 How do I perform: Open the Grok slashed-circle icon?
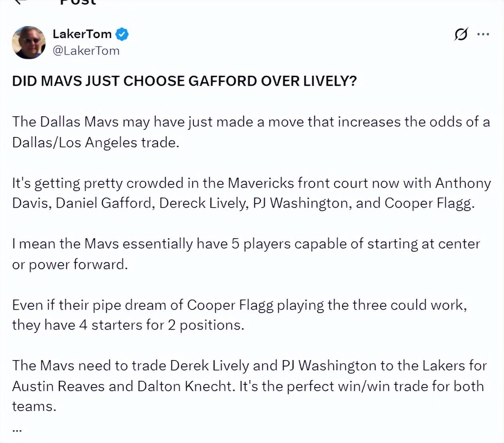[461, 35]
